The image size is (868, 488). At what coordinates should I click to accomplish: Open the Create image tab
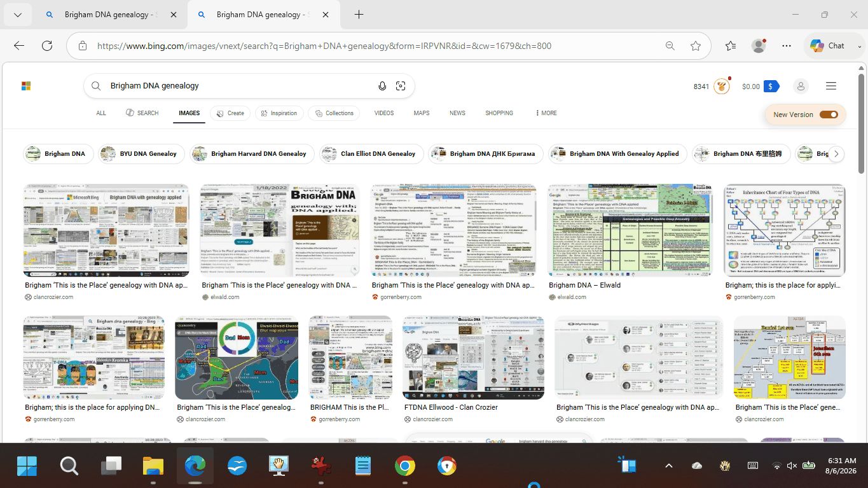point(230,113)
